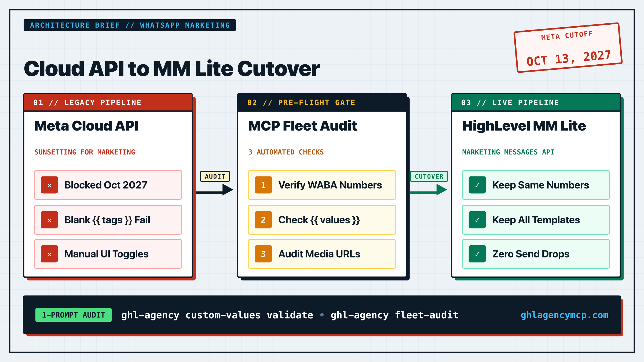This screenshot has width=644, height=362.
Task: Click the Keep All Templates text
Action: coord(536,220)
